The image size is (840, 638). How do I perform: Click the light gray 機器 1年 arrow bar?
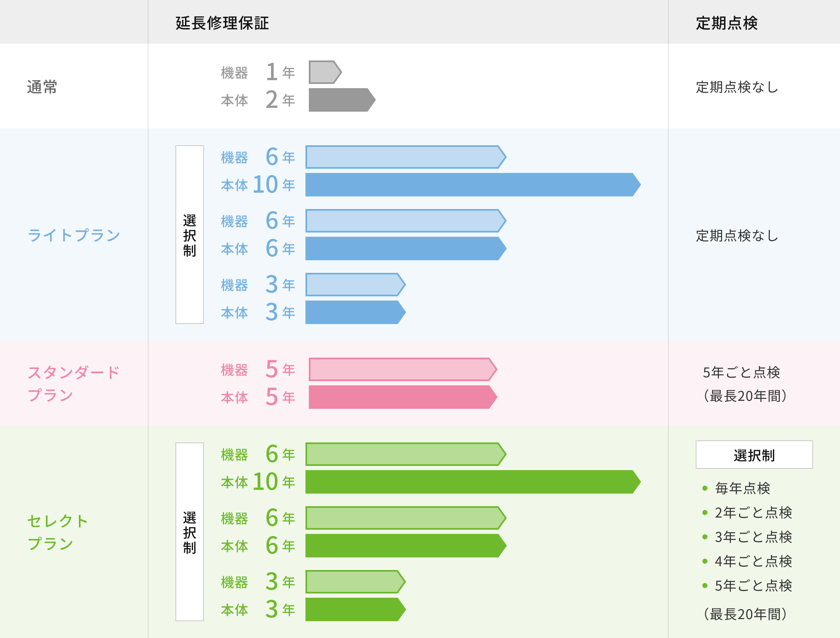325,72
